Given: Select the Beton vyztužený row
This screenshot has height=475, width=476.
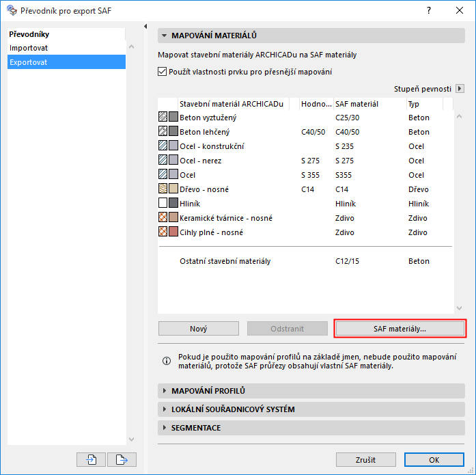Looking at the screenshot, I should click(305, 118).
